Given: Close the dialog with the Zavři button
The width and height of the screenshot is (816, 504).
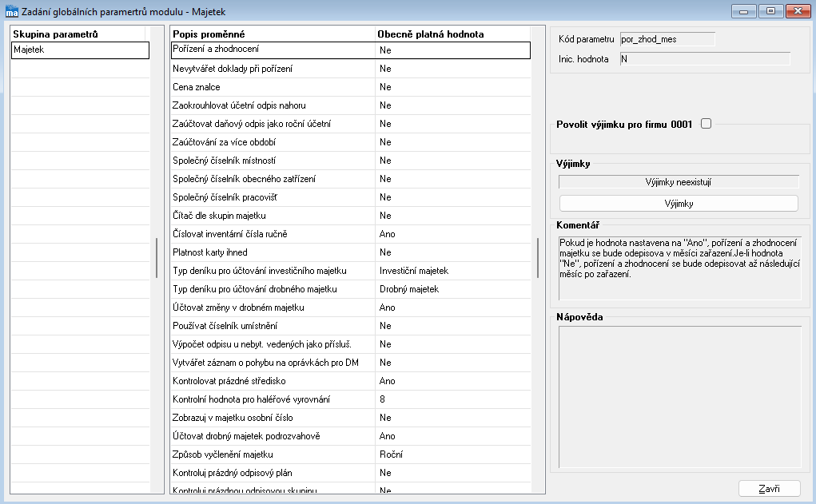Looking at the screenshot, I should coord(769,488).
